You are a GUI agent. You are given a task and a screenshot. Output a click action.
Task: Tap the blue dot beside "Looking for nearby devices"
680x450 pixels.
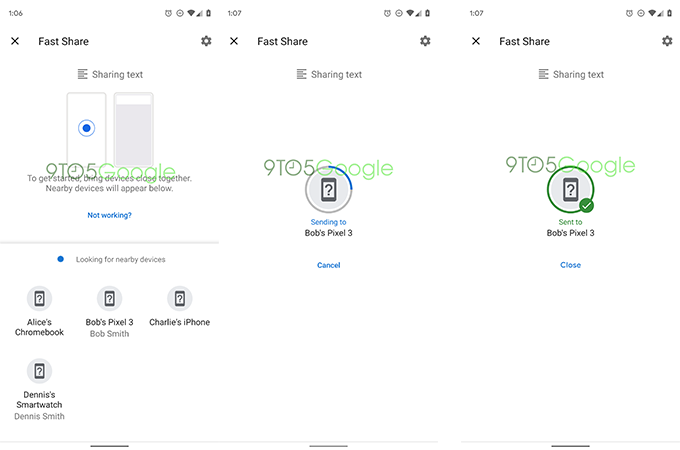[61, 259]
